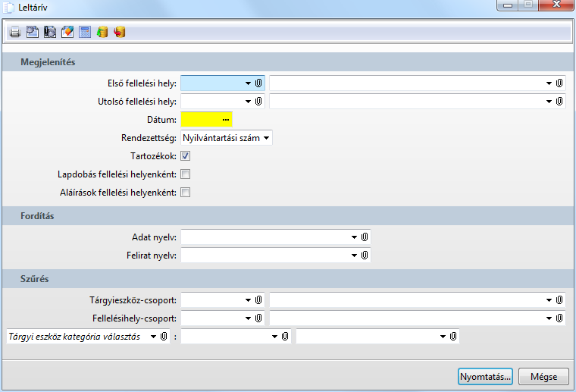This screenshot has height=392, width=576.
Task: Click paperclip of Első fellelési hely description field
Action: click(559, 83)
